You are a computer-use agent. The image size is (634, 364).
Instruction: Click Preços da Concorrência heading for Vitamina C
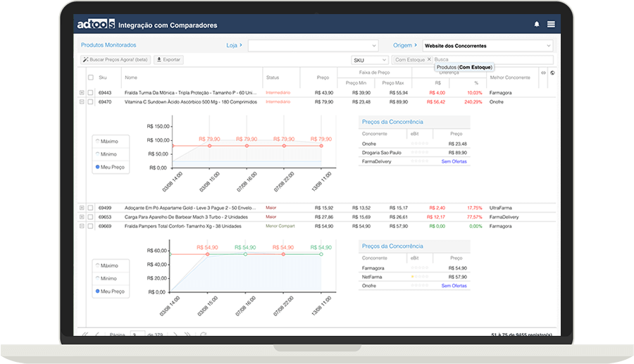pos(392,122)
